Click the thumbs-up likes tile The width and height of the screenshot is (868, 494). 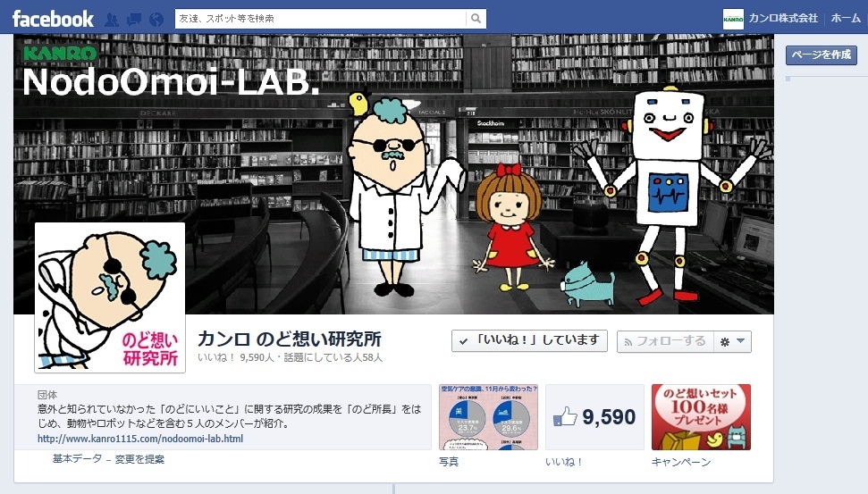coord(594,417)
